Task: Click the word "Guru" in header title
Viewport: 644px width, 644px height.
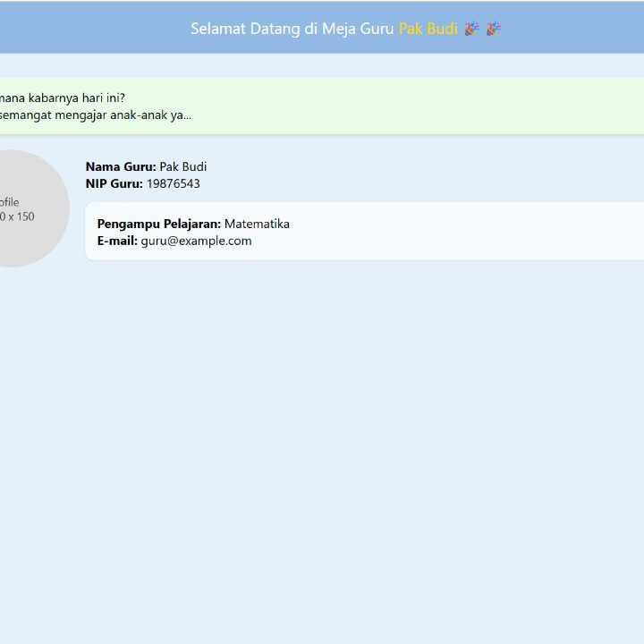Action: (x=377, y=29)
